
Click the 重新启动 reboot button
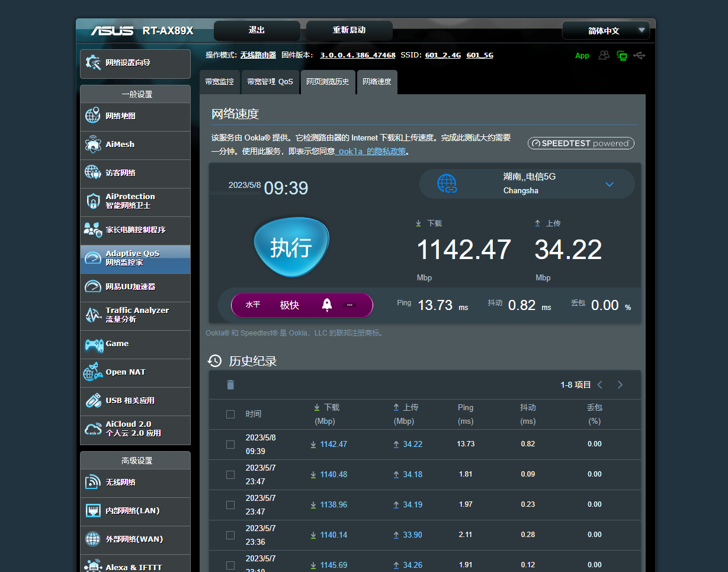[349, 30]
